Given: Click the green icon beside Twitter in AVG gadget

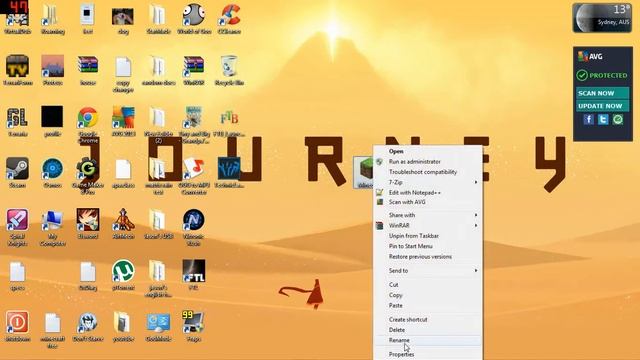Looking at the screenshot, I should [x=618, y=120].
